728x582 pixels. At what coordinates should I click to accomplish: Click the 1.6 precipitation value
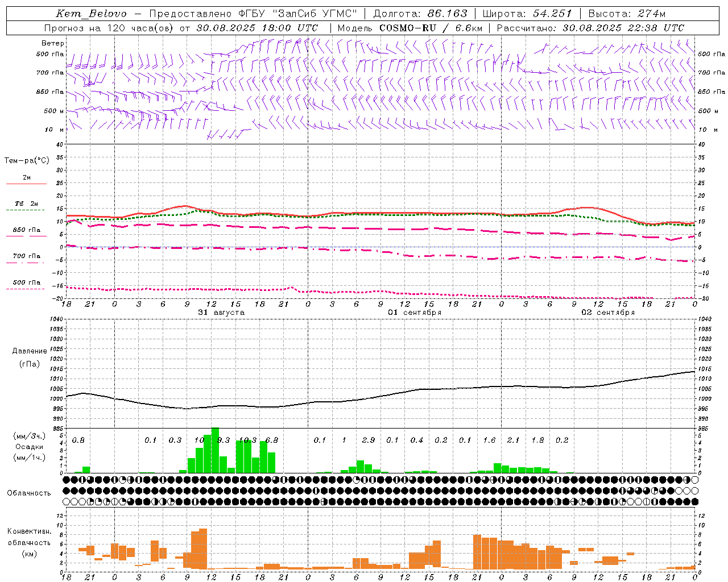click(489, 440)
